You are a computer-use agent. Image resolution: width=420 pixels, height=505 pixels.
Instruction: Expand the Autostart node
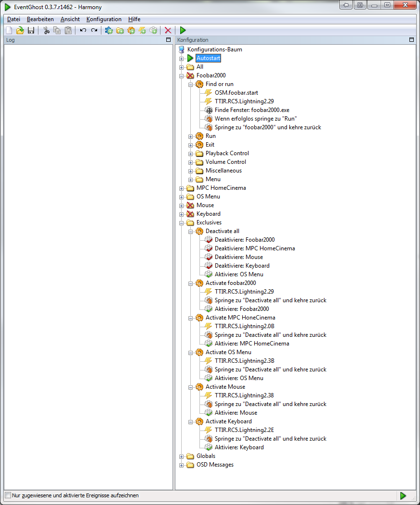[x=182, y=59]
